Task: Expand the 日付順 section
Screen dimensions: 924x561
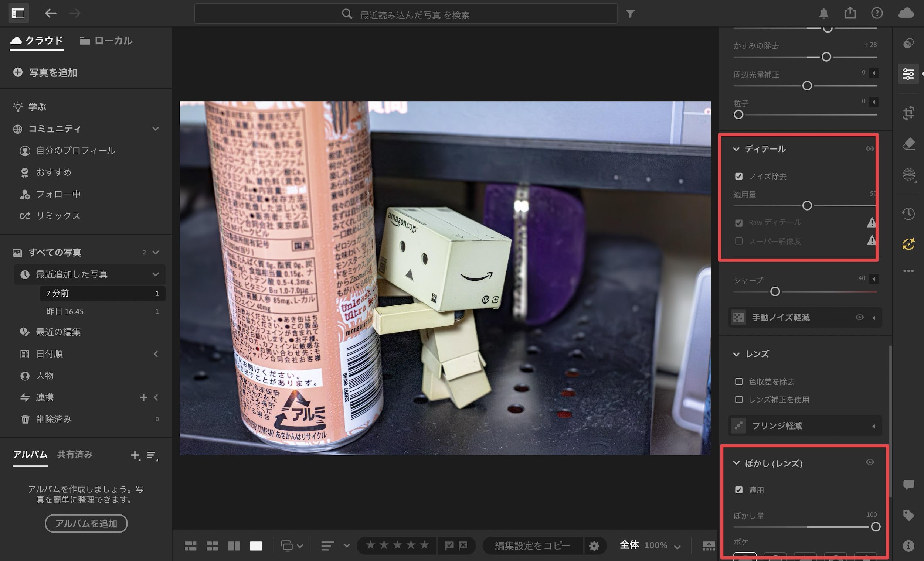Action: [156, 354]
